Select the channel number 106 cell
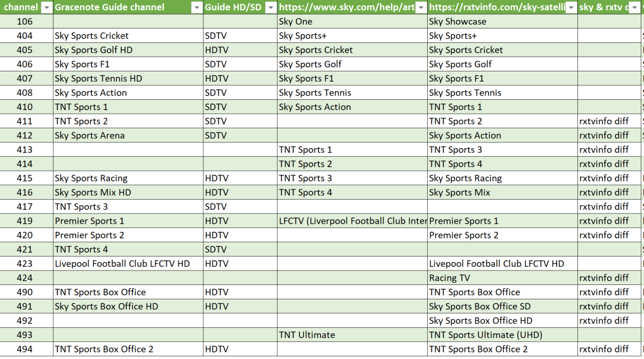Screen dimensions: 644x359 26,21
